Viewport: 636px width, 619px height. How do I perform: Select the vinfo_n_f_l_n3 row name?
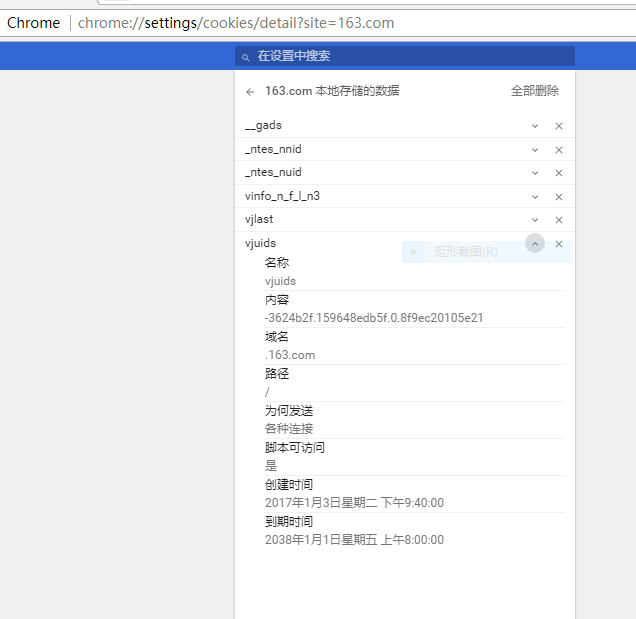282,196
